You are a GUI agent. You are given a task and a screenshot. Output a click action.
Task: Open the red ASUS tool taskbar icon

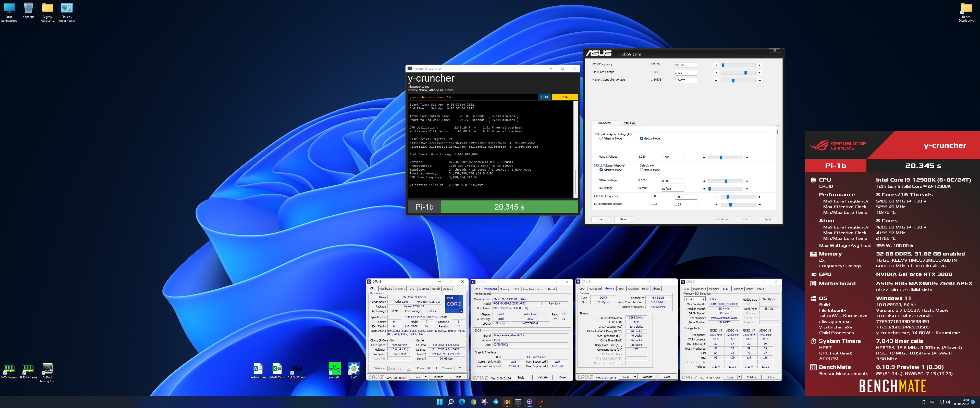(x=541, y=402)
